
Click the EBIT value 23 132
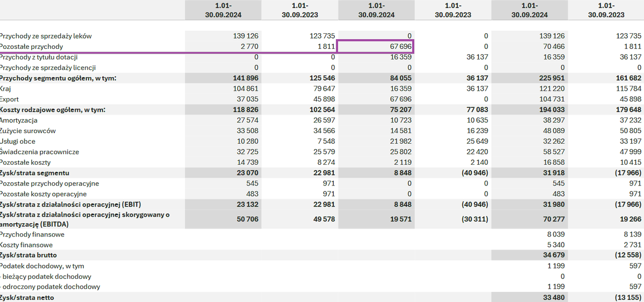click(x=248, y=204)
